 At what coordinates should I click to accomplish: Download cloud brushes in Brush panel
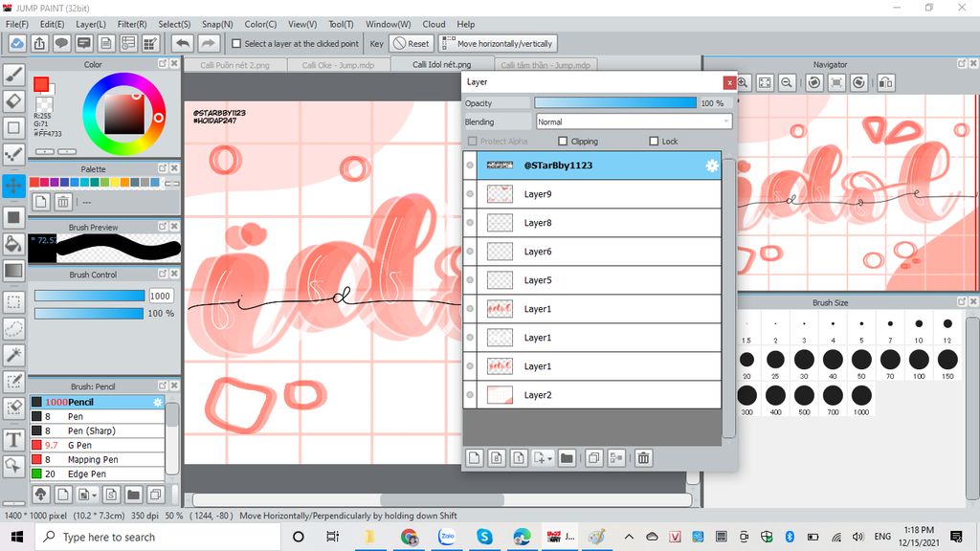pyautogui.click(x=40, y=495)
